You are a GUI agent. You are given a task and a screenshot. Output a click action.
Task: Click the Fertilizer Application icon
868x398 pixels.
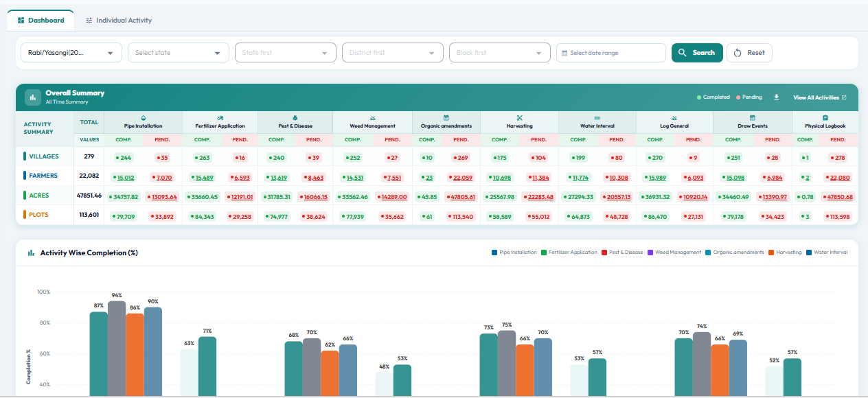(x=220, y=118)
